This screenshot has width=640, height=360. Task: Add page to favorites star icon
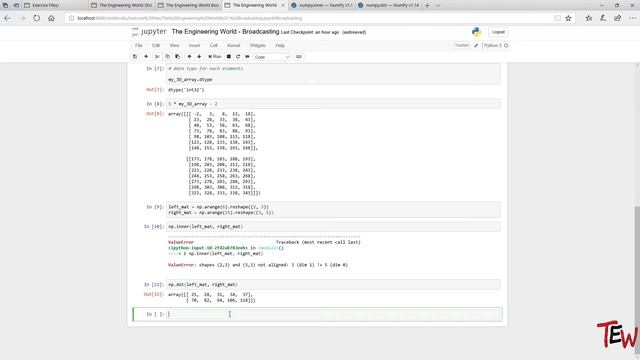click(x=568, y=18)
